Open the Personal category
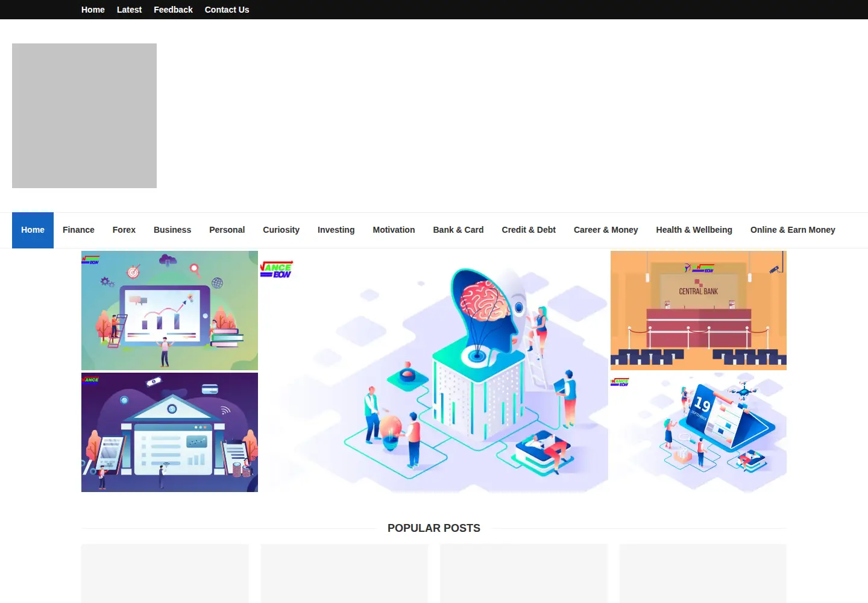 [x=227, y=230]
